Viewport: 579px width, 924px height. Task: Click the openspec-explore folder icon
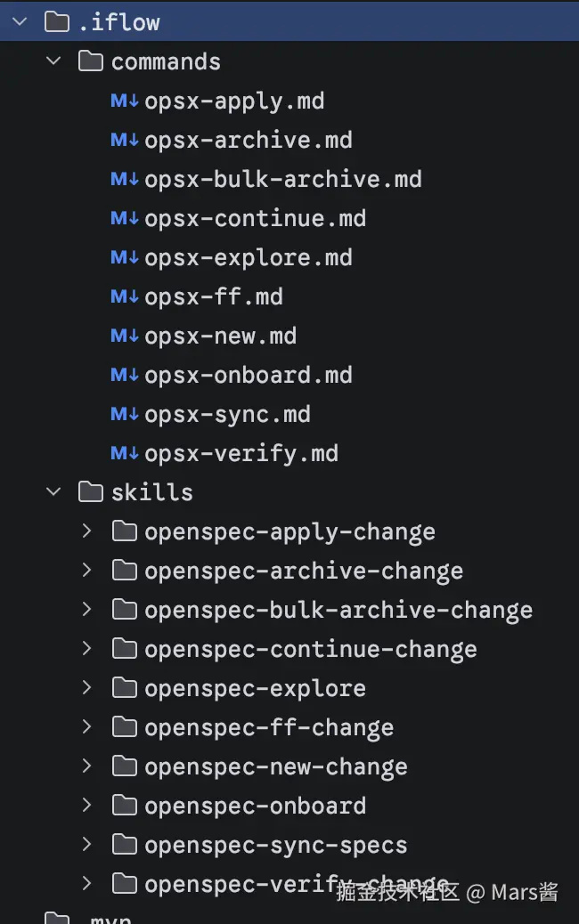coord(125,688)
